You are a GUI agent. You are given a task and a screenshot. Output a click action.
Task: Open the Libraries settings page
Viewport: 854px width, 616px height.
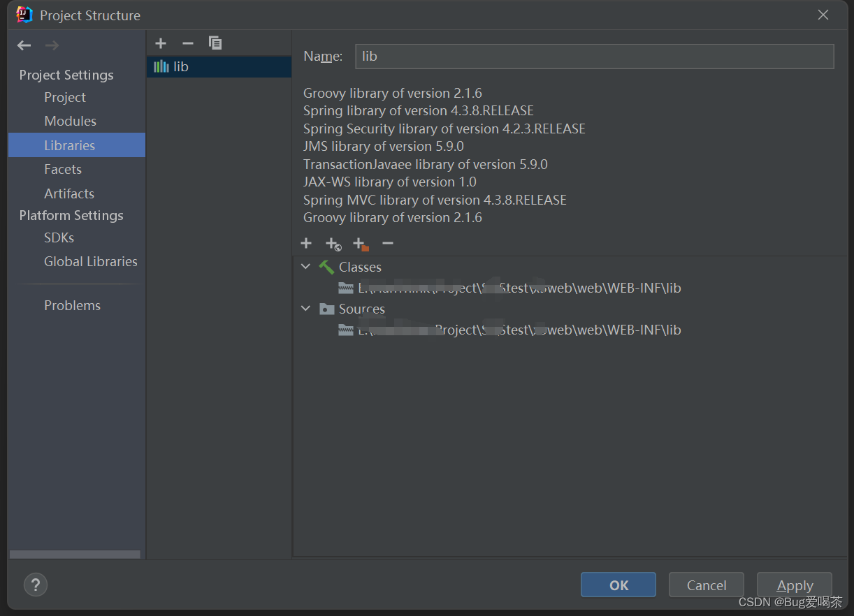[77, 145]
